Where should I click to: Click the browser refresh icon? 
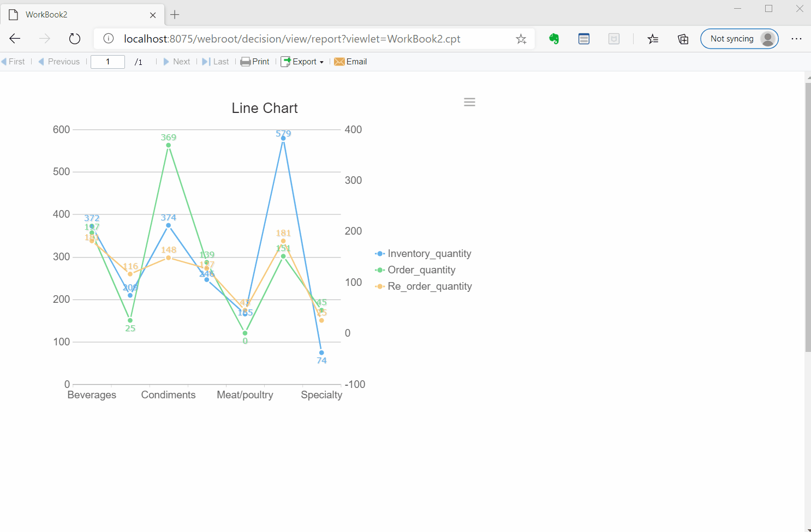(75, 39)
